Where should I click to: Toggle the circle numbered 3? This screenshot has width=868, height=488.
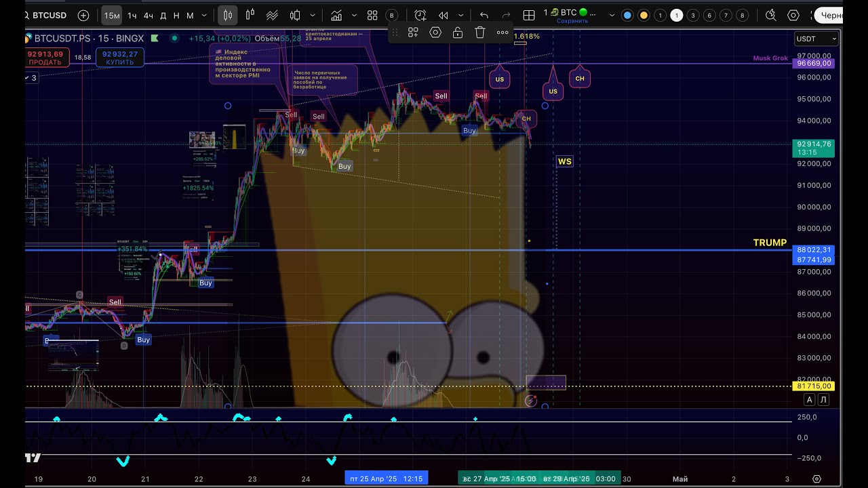(x=693, y=15)
